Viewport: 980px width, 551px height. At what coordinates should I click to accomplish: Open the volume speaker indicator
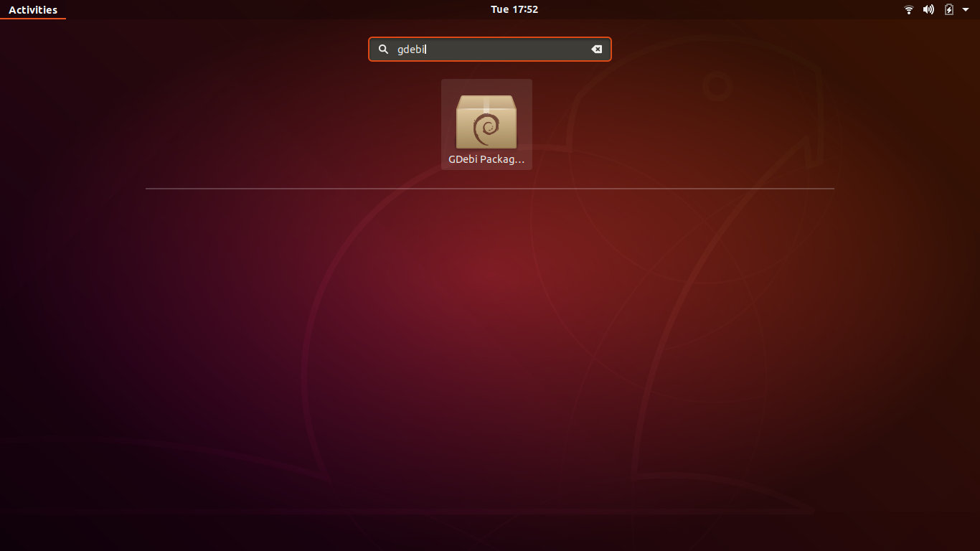point(928,9)
